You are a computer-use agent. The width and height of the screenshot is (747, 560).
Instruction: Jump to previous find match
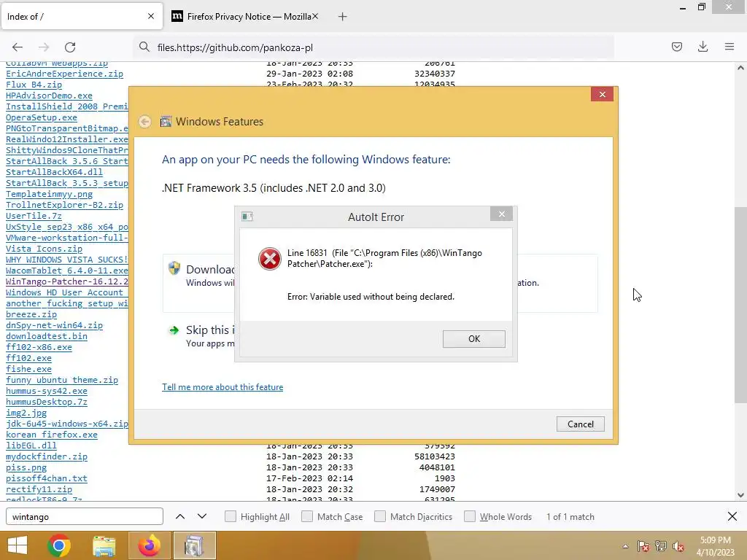click(180, 516)
